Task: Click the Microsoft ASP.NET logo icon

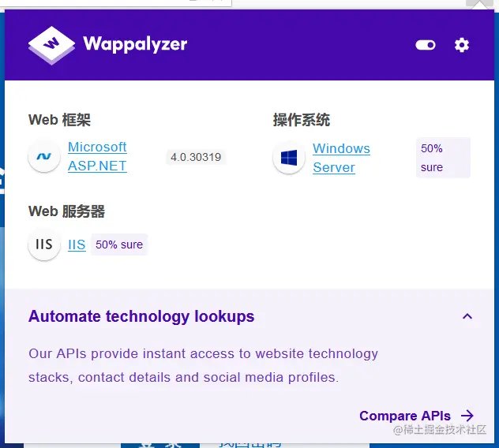Action: pyautogui.click(x=44, y=156)
